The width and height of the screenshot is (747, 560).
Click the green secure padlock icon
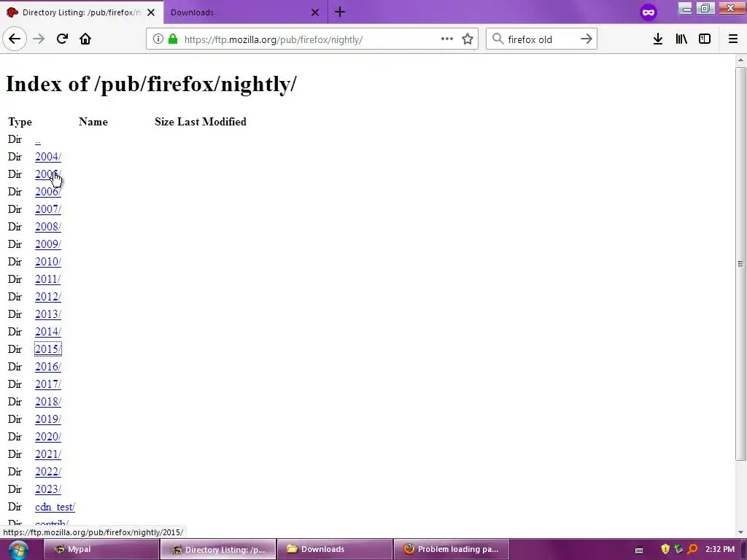pyautogui.click(x=173, y=39)
